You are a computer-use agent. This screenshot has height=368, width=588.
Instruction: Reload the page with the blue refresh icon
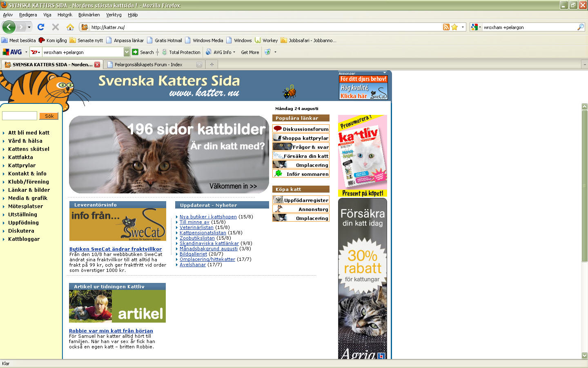(x=40, y=27)
